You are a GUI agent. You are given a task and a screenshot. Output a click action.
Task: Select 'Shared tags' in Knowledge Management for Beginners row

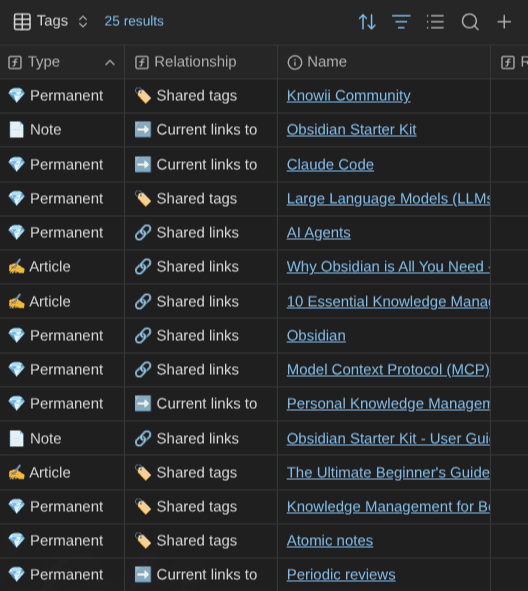(197, 507)
